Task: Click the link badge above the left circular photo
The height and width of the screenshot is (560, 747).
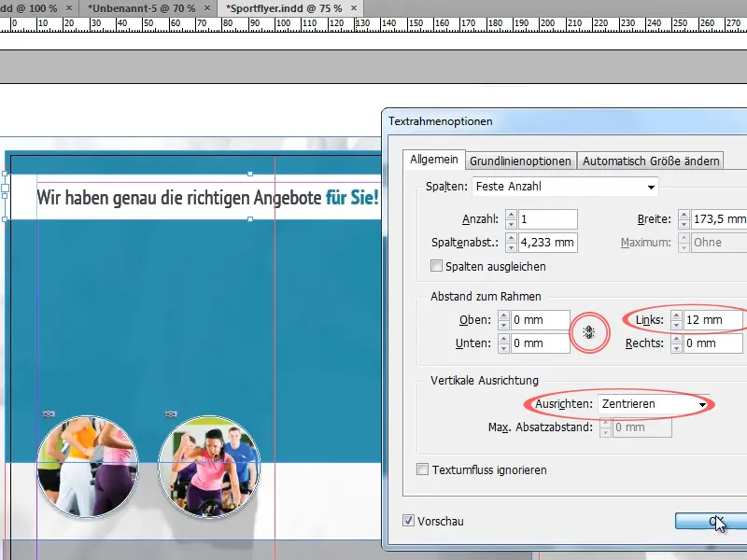Action: tap(49, 413)
